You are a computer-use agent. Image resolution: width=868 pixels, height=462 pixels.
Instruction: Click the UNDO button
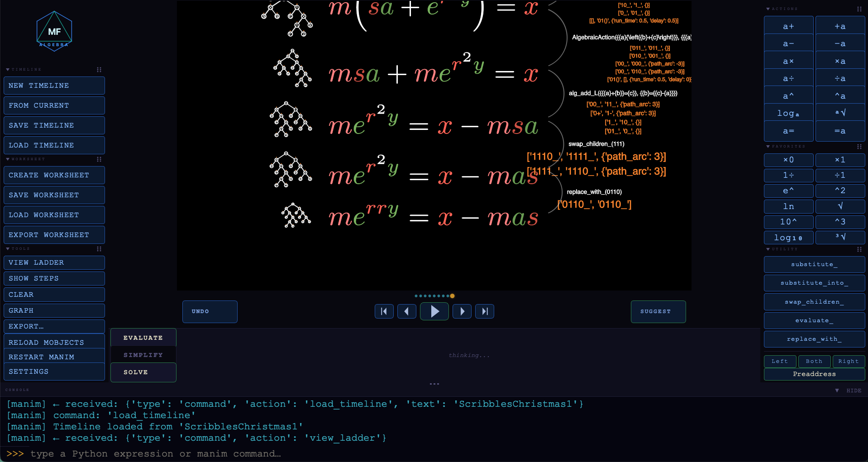click(x=210, y=311)
